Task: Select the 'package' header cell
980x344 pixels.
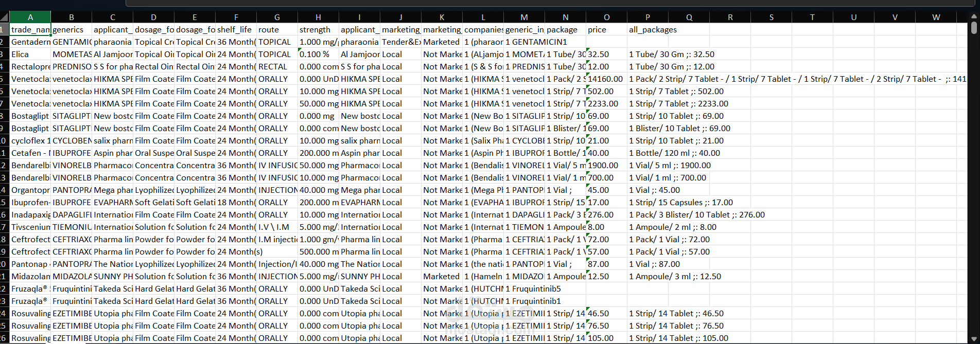Action: click(566, 29)
